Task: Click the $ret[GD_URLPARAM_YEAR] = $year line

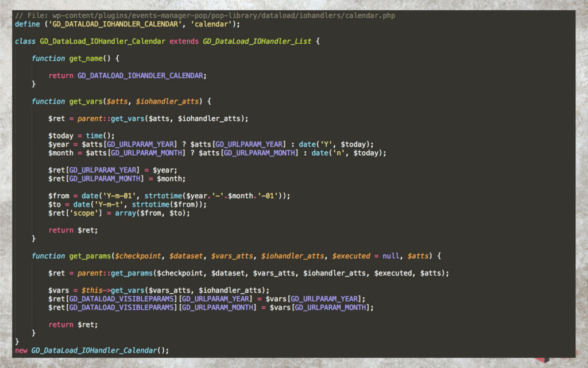Action: [x=113, y=170]
